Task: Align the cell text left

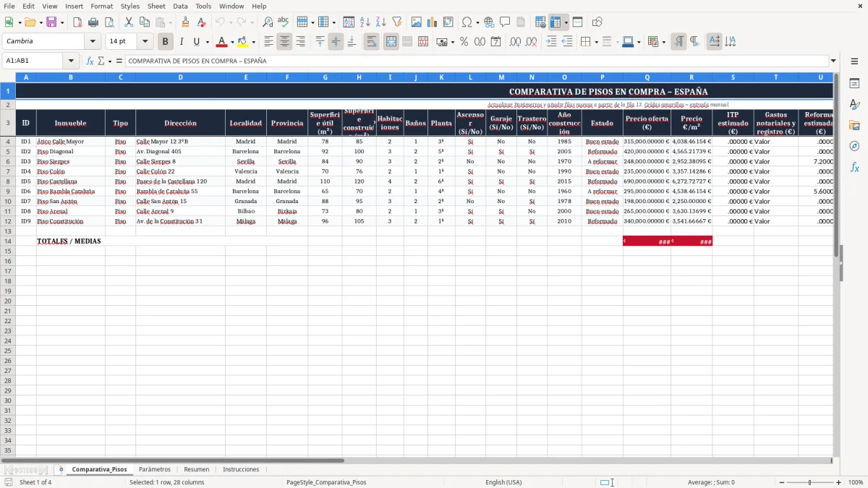Action: [268, 42]
